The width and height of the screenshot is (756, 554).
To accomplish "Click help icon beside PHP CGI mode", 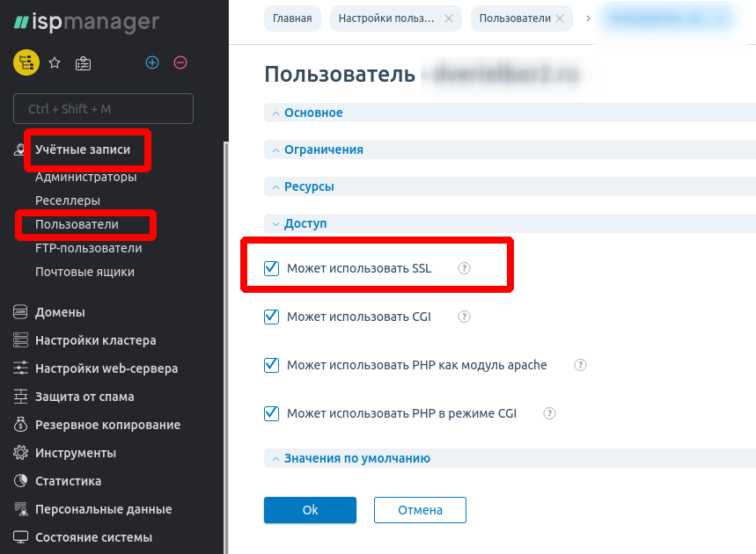I will tap(550, 413).
